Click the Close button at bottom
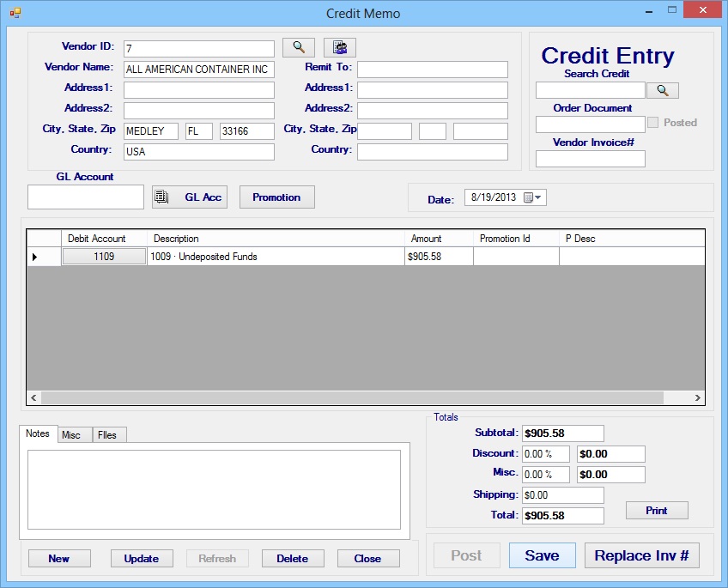 [367, 558]
